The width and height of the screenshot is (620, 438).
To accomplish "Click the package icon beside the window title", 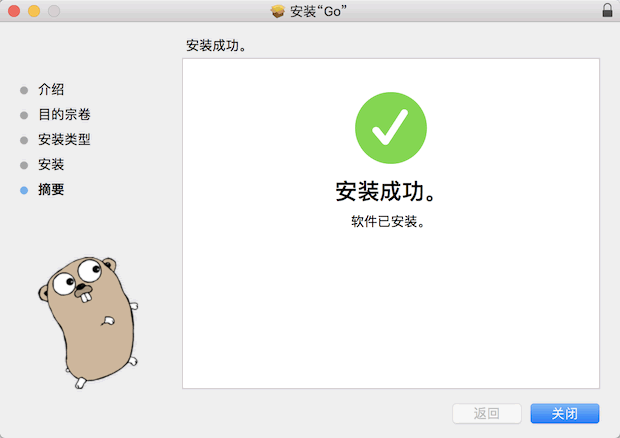I will (x=278, y=11).
